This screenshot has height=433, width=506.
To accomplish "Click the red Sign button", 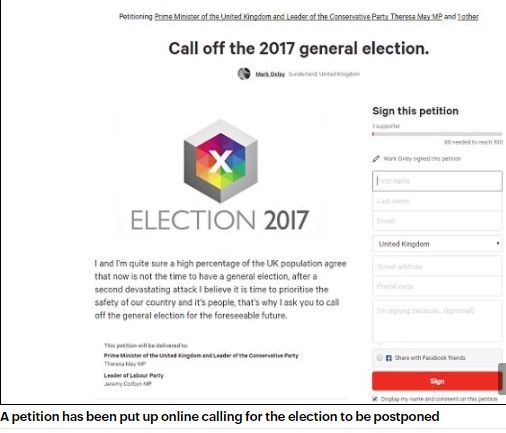I will (437, 381).
